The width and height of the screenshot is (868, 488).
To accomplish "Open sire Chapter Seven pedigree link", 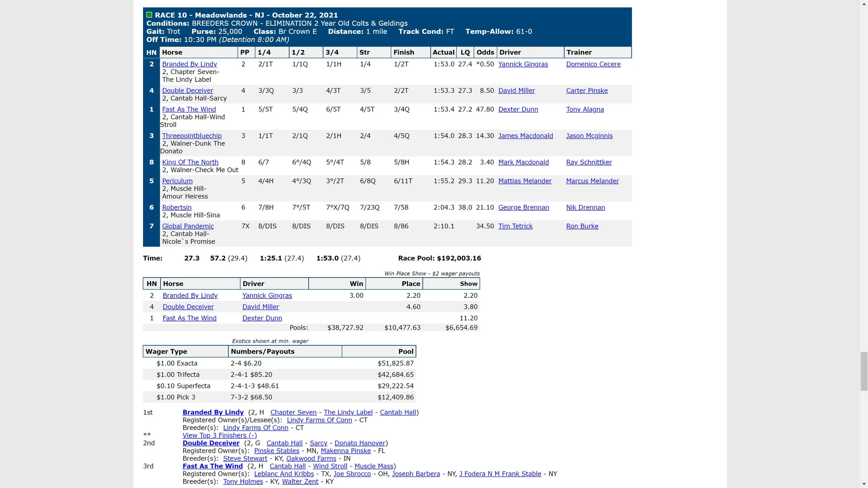I will coord(293,412).
